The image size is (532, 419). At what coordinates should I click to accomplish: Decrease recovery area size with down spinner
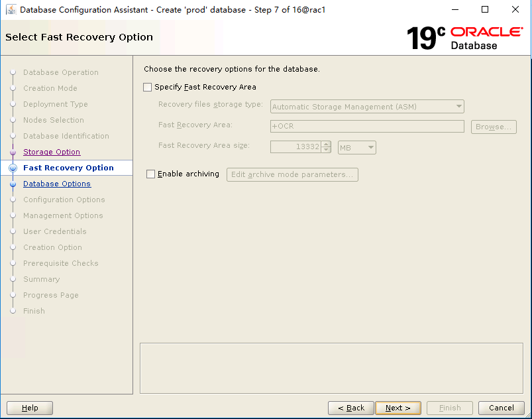tap(326, 150)
